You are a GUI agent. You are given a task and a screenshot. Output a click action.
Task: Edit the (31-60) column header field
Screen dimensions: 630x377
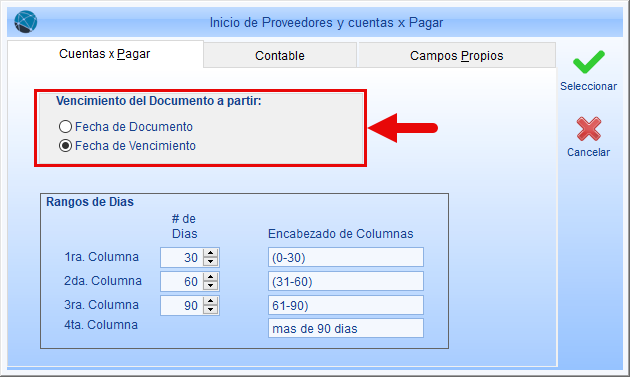coord(346,281)
